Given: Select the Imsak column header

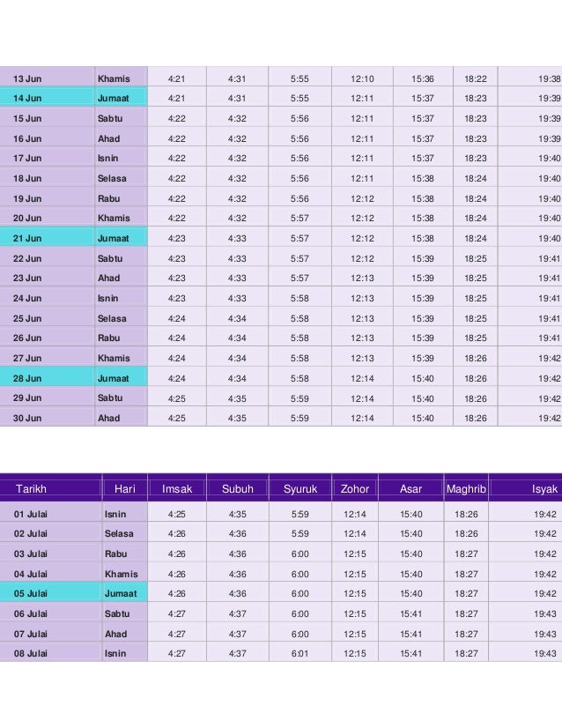Looking at the screenshot, I should coord(177,488).
